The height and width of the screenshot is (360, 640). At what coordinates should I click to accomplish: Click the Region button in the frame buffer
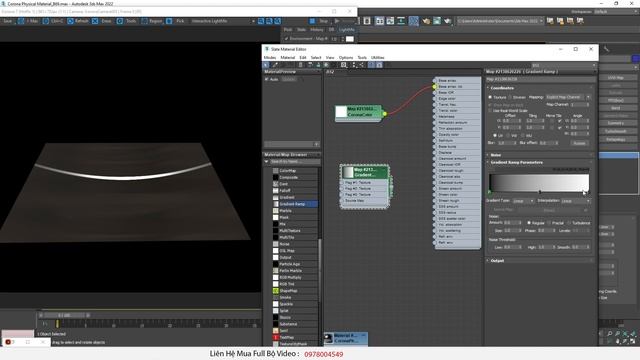151,21
